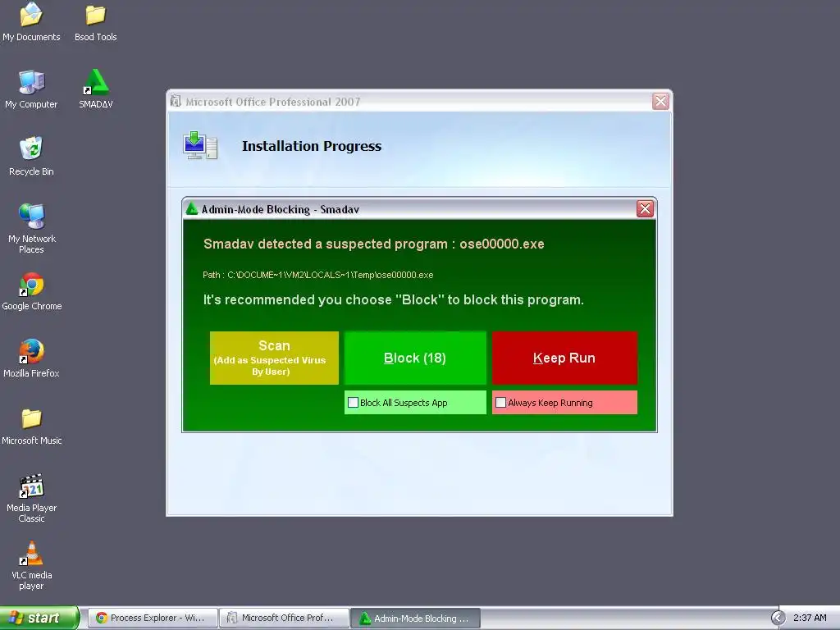The height and width of the screenshot is (630, 840).
Task: Click the 2:37 AM system clock
Action: (810, 618)
